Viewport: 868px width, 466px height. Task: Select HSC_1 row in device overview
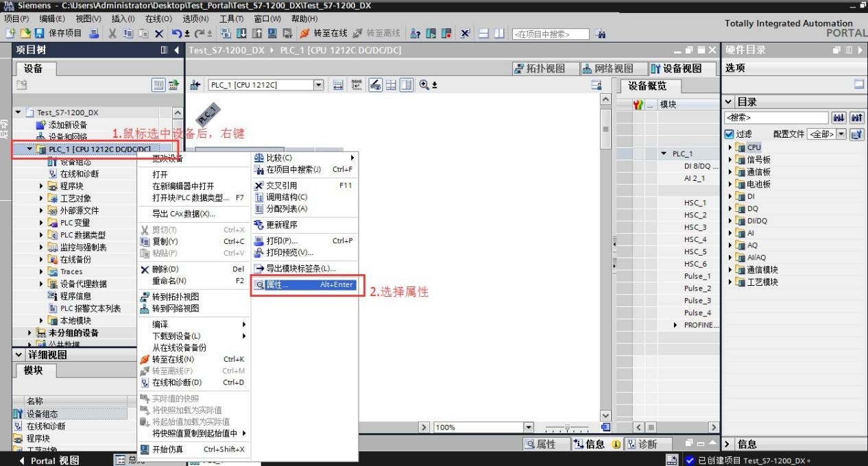point(695,203)
